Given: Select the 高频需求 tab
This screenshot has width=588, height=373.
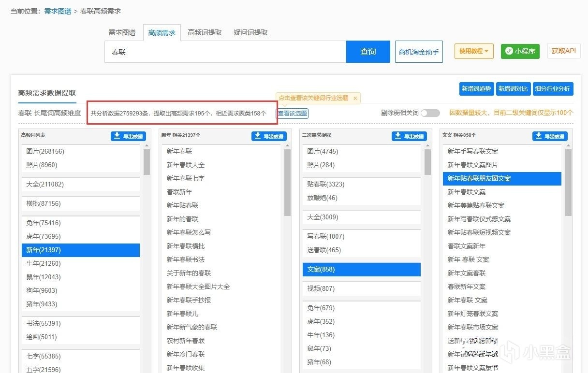Looking at the screenshot, I should tap(162, 33).
